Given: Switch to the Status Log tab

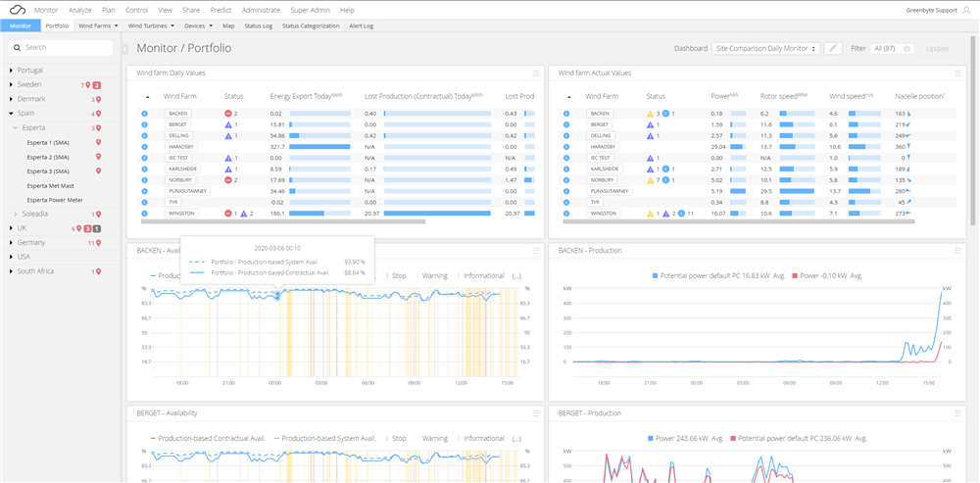Looking at the screenshot, I should [x=258, y=25].
